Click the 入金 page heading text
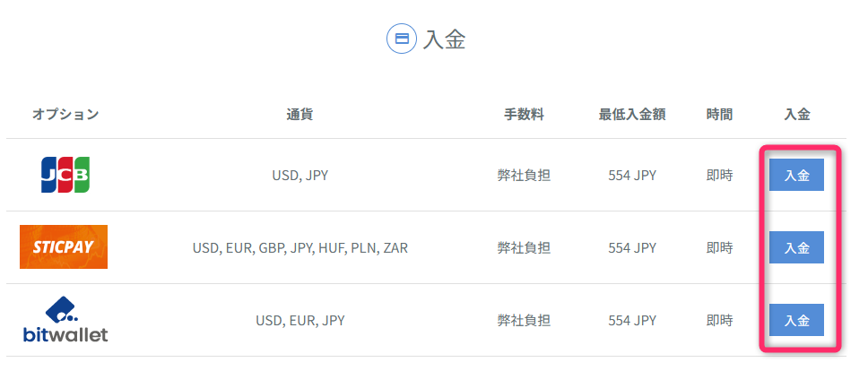The image size is (868, 371). (446, 39)
